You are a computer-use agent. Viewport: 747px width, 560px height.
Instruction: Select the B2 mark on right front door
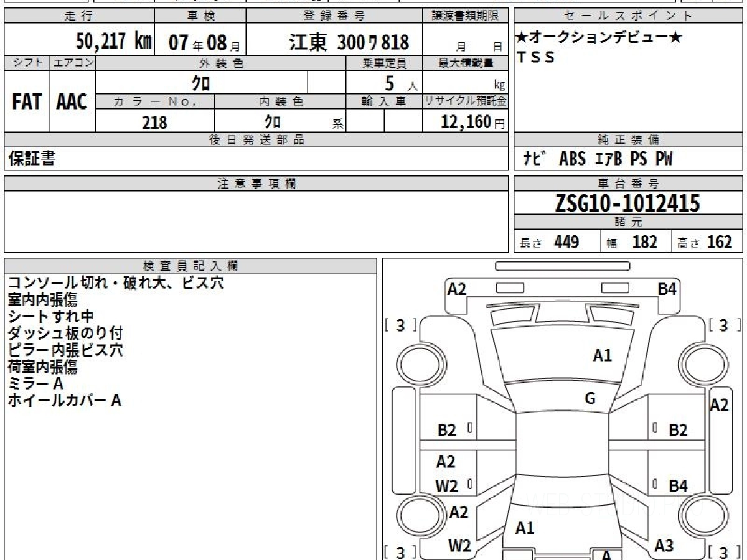pyautogui.click(x=678, y=430)
